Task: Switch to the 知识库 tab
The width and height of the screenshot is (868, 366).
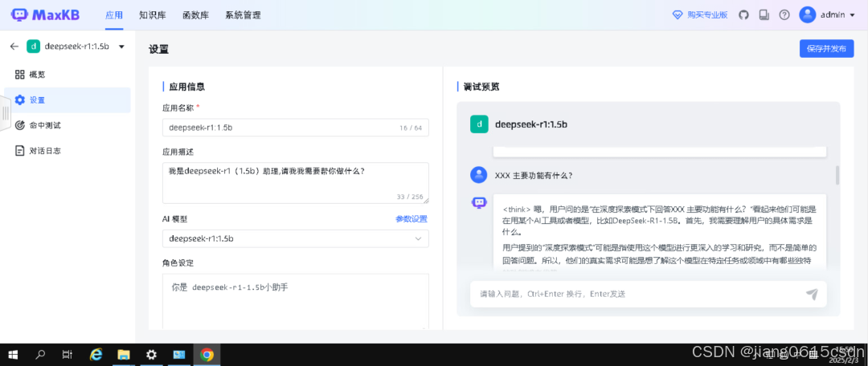Action: coord(153,15)
